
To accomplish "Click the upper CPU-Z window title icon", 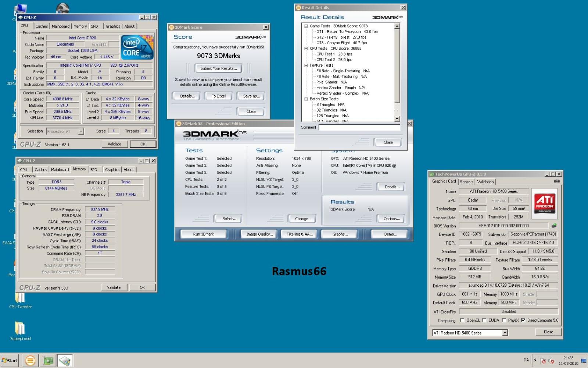I will pyautogui.click(x=21, y=17).
